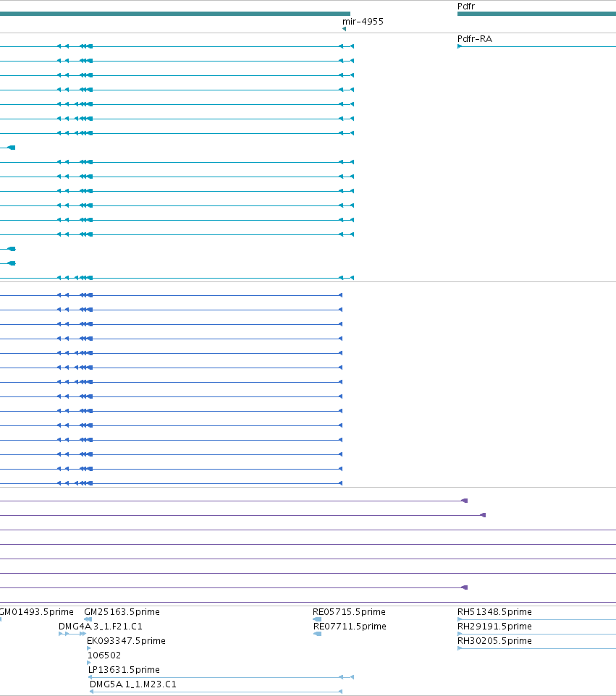This screenshot has height=696, width=616.
Task: Click RH30205.5prime label
Action: (494, 641)
